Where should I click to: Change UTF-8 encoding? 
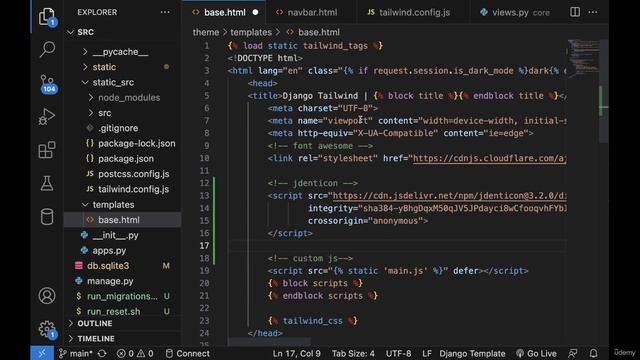[x=398, y=353]
